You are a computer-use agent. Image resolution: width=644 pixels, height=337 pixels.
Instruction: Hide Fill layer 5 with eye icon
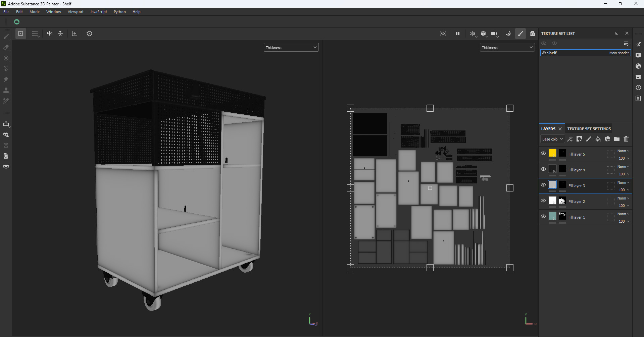(x=543, y=153)
